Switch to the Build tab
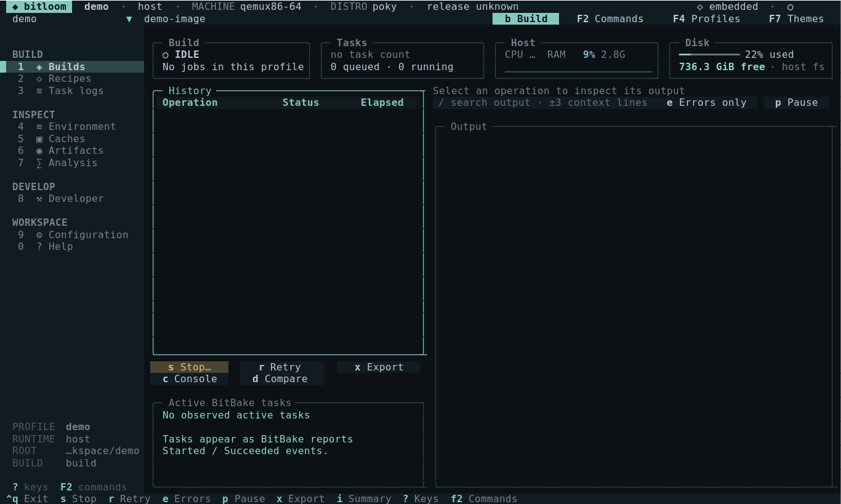The width and height of the screenshot is (841, 504). pyautogui.click(x=526, y=19)
